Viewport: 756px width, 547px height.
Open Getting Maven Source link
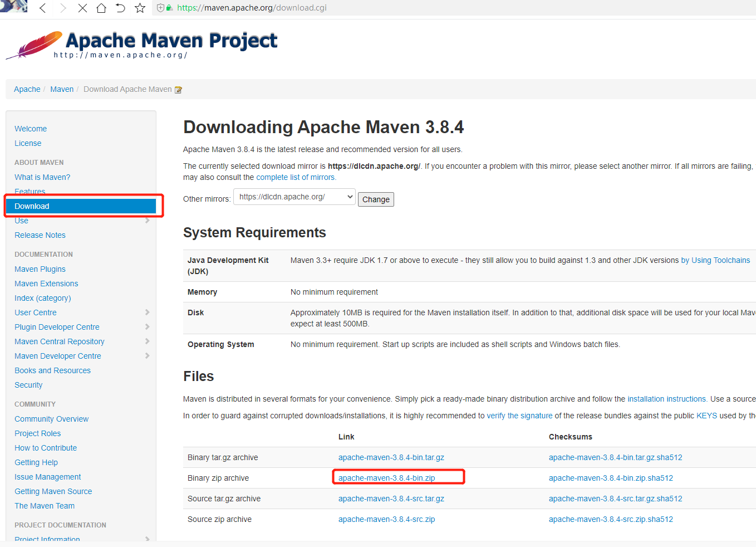53,491
